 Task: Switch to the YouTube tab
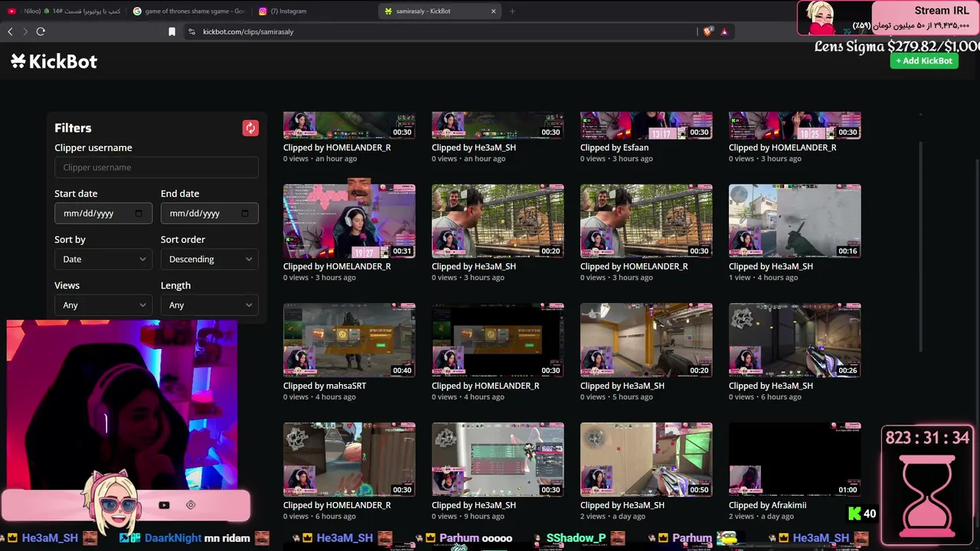(64, 11)
